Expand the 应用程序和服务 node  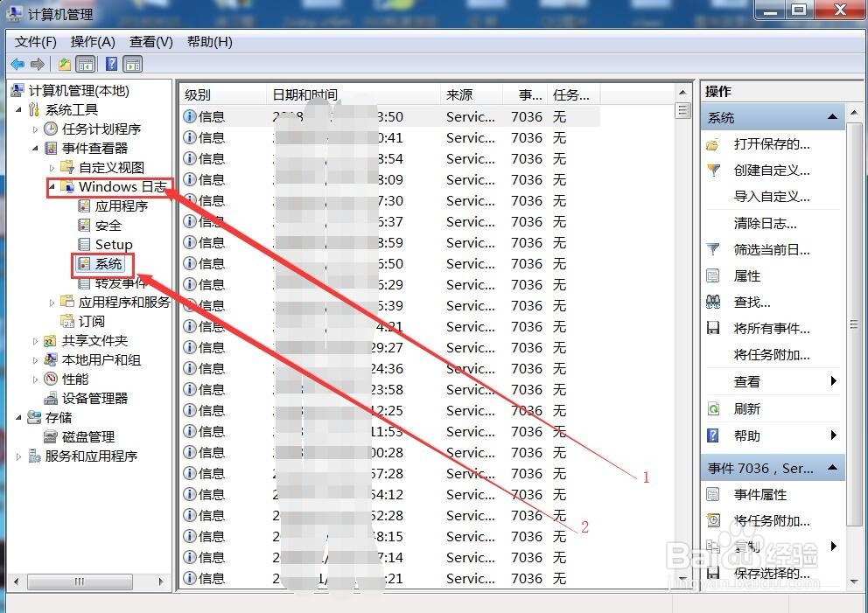pos(52,303)
